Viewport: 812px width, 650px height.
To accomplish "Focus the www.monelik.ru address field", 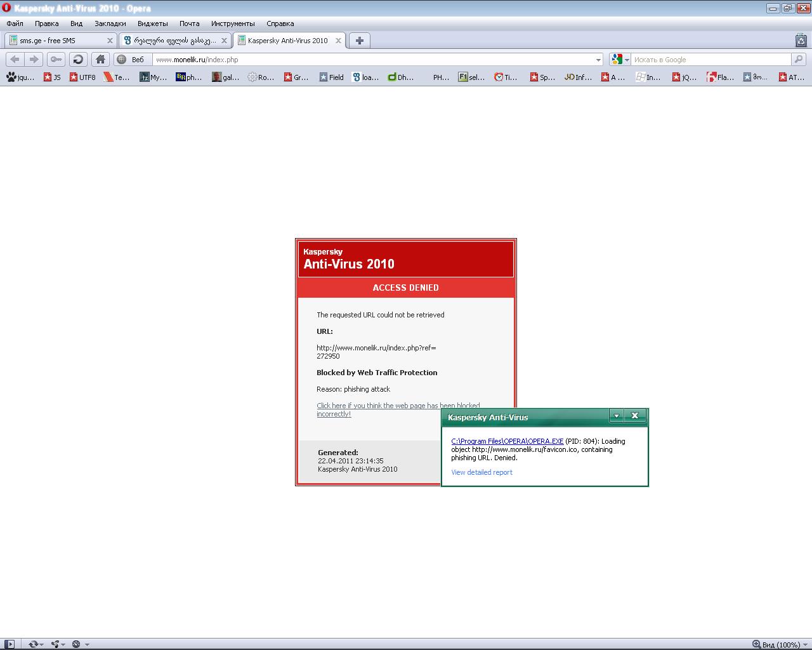I will pyautogui.click(x=374, y=60).
